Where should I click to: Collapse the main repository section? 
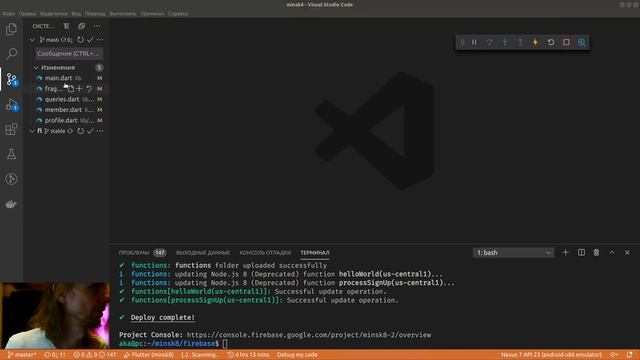(x=32, y=40)
